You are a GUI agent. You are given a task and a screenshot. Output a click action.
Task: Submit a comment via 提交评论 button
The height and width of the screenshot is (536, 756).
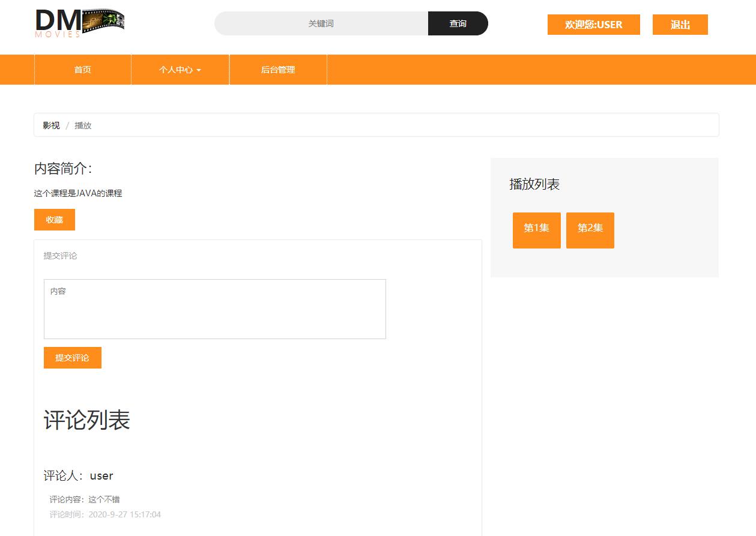(72, 357)
